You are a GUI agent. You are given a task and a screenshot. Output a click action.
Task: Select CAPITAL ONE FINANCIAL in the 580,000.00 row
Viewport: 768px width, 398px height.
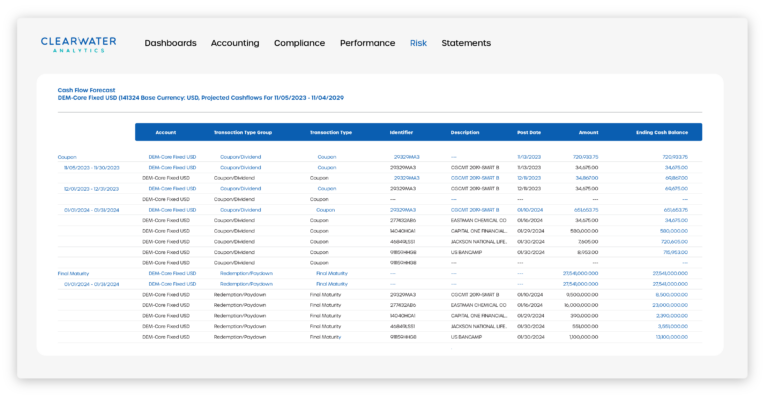click(x=479, y=231)
